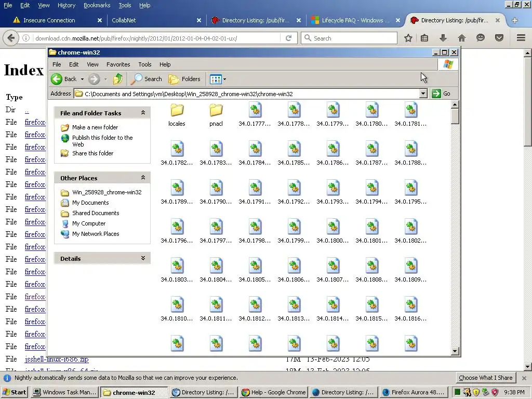This screenshot has height=399, width=532.
Task: Click the Explorer Back button
Action: click(x=64, y=79)
